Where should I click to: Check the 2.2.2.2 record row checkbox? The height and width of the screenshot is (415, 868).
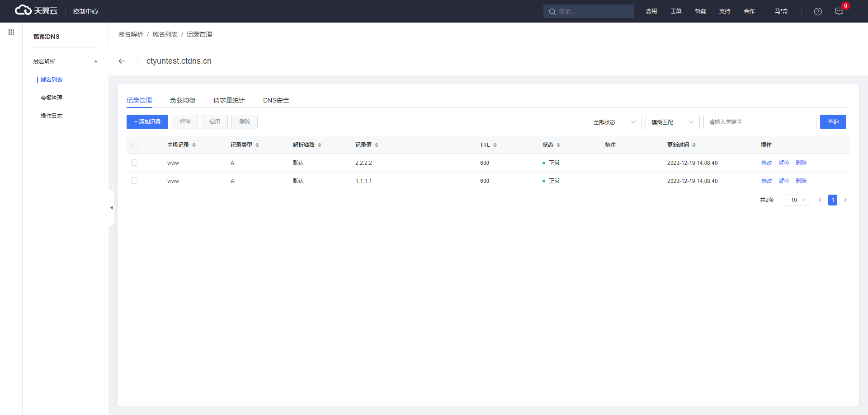tap(134, 163)
